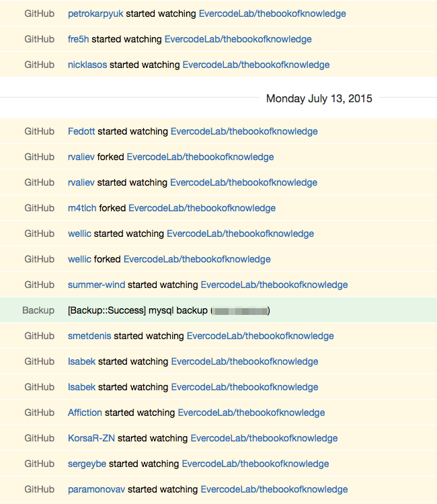Open the nicklasos user link
Screen dimensions: 437x504
point(87,65)
